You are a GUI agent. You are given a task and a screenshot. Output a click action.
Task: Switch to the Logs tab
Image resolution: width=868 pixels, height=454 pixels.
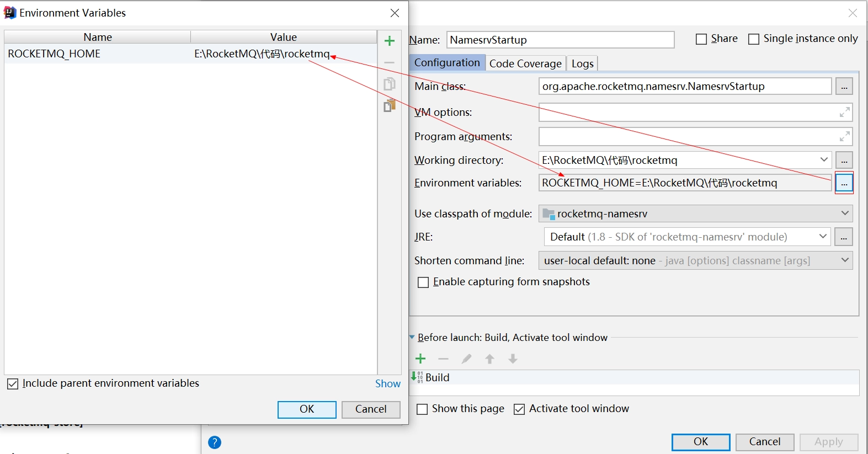click(583, 63)
